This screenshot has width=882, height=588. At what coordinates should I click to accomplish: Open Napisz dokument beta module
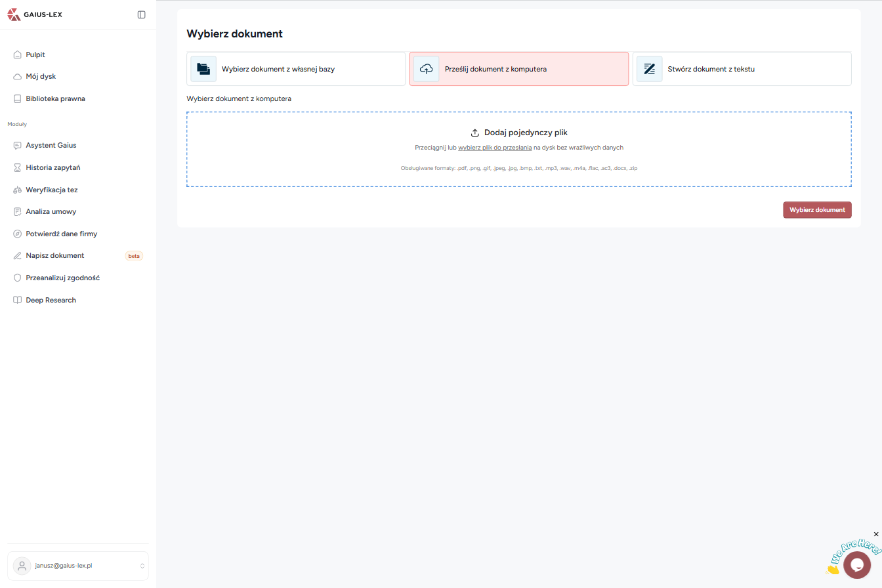(55, 256)
